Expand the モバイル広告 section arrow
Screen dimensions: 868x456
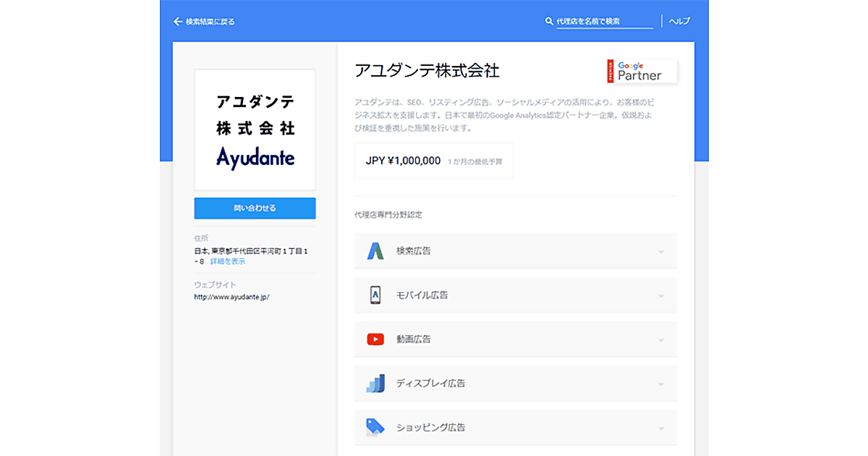pyautogui.click(x=660, y=296)
